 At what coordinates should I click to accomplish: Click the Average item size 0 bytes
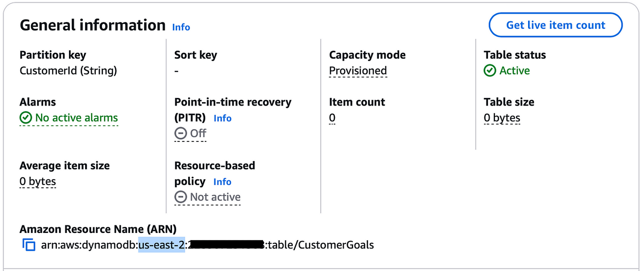click(x=38, y=182)
